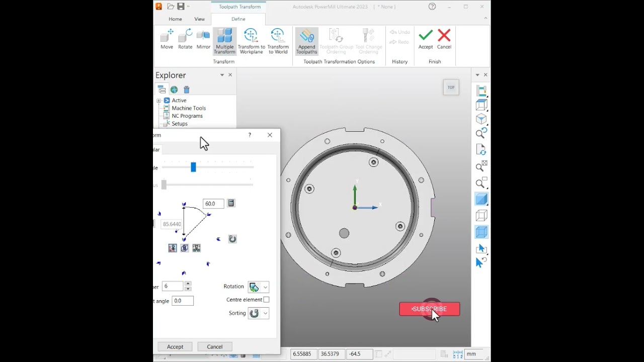Close the transform dialog
This screenshot has width=644, height=362.
click(x=270, y=135)
